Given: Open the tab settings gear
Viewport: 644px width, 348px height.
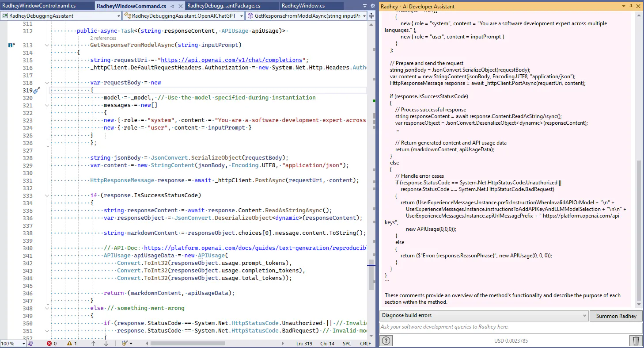Looking at the screenshot, I should 372,6.
